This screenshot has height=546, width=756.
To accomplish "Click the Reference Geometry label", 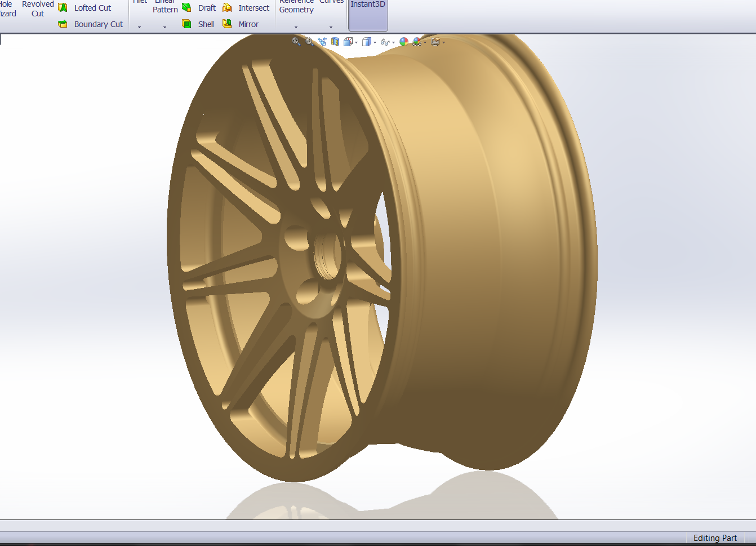I will tap(296, 6).
